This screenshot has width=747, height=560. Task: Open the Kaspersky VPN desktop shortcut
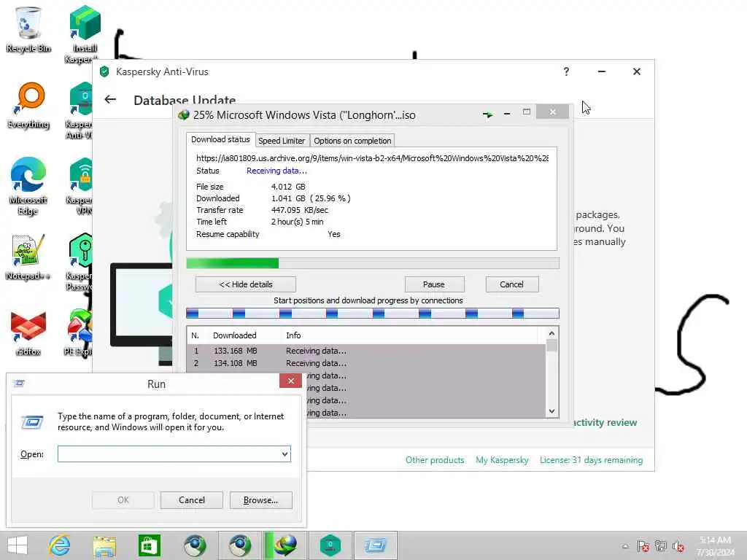click(80, 186)
